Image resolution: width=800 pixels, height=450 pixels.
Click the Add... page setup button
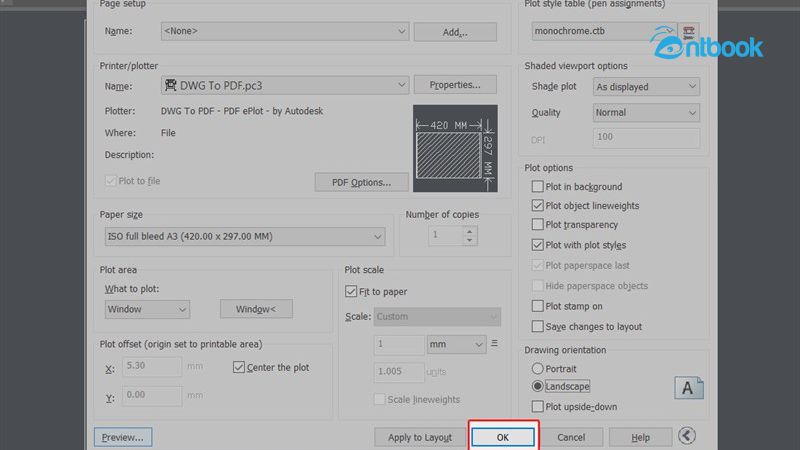coord(455,32)
